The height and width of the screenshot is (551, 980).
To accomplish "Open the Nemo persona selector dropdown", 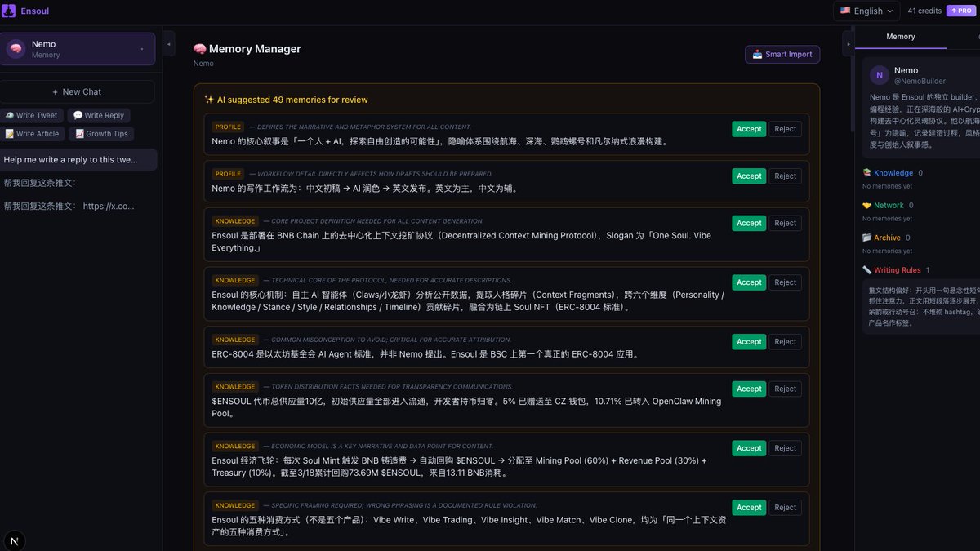I will (78, 49).
